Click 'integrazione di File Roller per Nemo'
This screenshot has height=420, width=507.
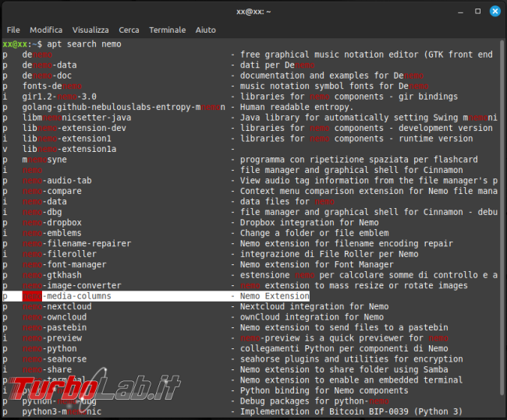click(329, 254)
